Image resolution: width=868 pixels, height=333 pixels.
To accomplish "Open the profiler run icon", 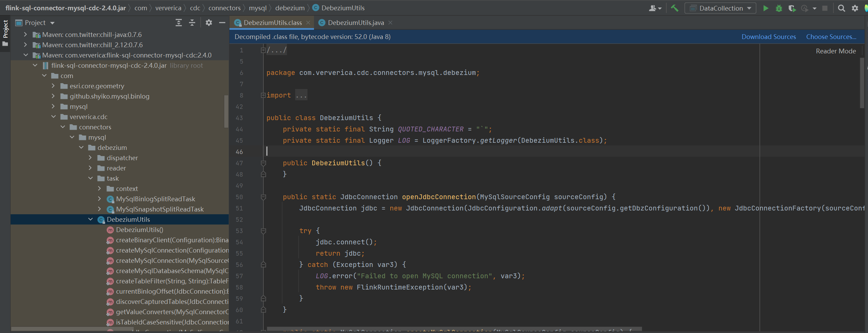I will pyautogui.click(x=805, y=8).
